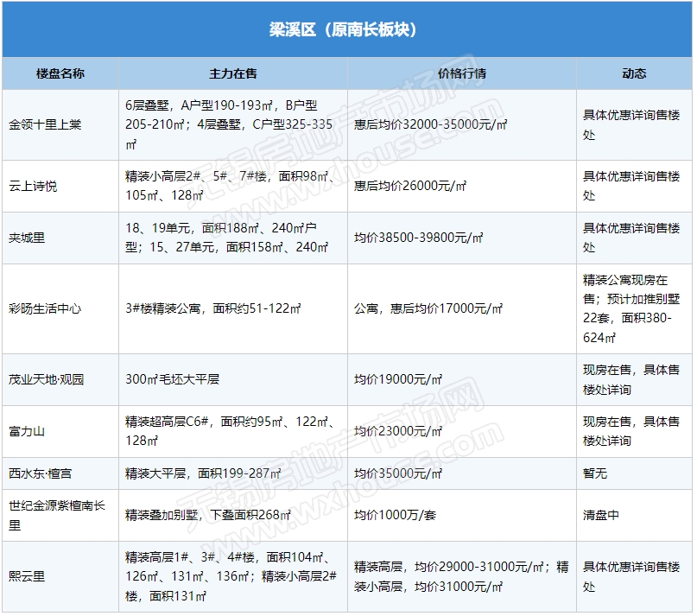Select the 动态 column header
Screen dimensions: 697x616
point(634,73)
